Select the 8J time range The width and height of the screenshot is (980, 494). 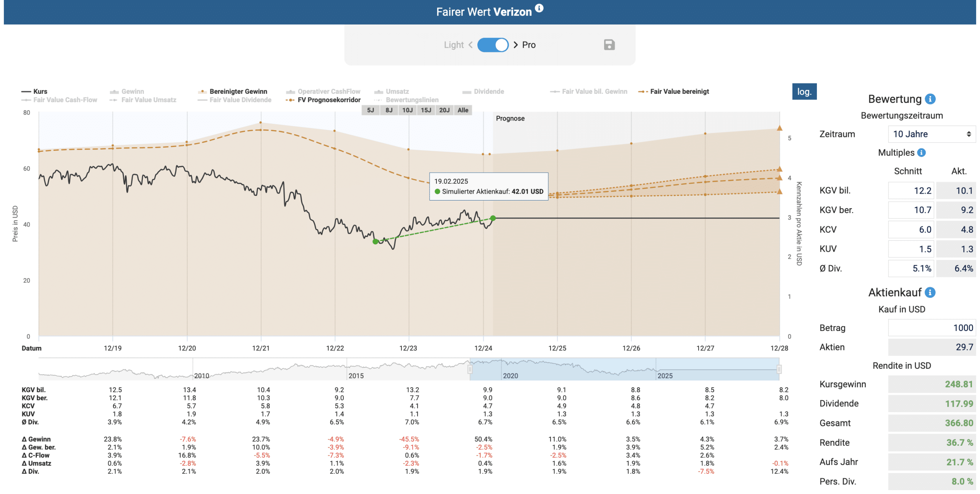[x=389, y=110]
